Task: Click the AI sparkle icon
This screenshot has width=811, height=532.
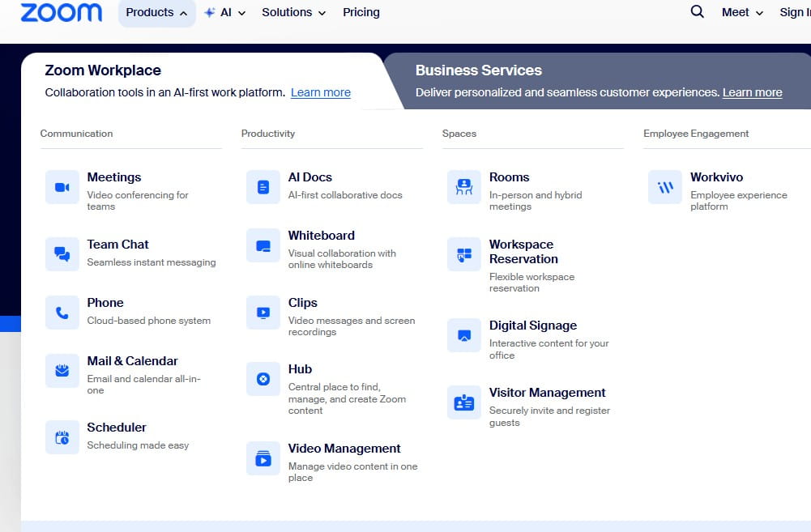Action: tap(210, 12)
